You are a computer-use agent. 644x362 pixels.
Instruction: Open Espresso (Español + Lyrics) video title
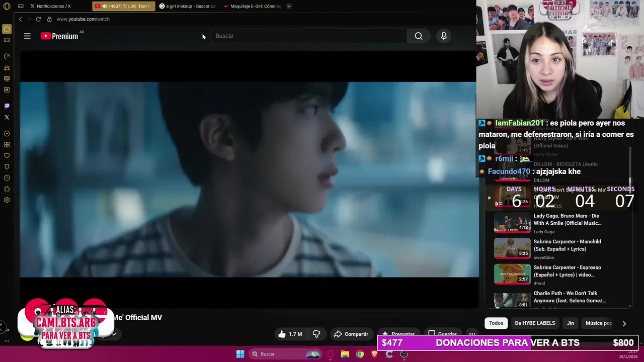(567, 271)
